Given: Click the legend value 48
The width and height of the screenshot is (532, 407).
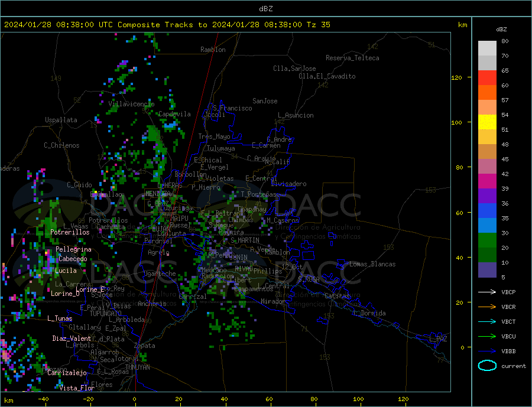Looking at the screenshot, I should pyautogui.click(x=505, y=145).
